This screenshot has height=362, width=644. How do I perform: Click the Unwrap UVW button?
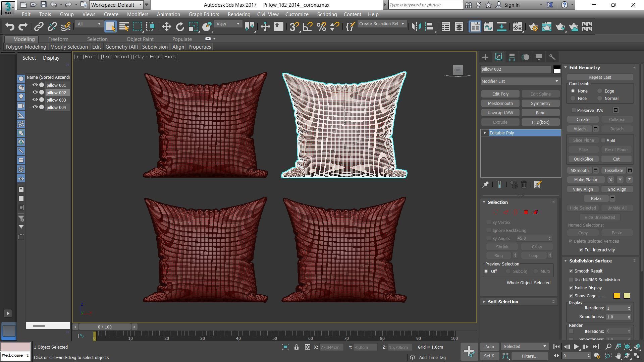500,113
